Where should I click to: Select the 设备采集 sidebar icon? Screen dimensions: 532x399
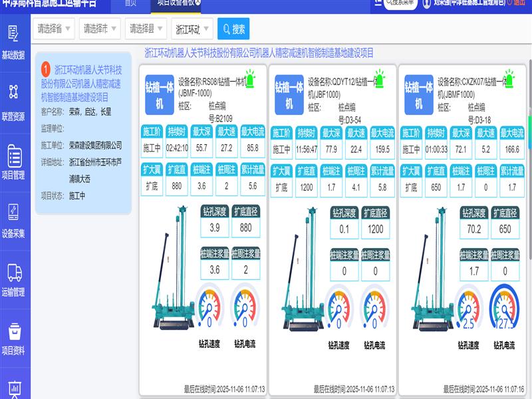[13, 219]
